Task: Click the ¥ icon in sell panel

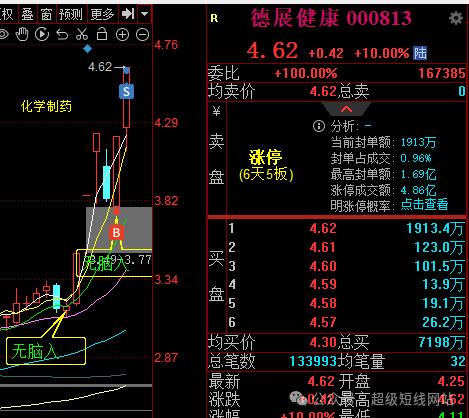Action: pos(217,111)
